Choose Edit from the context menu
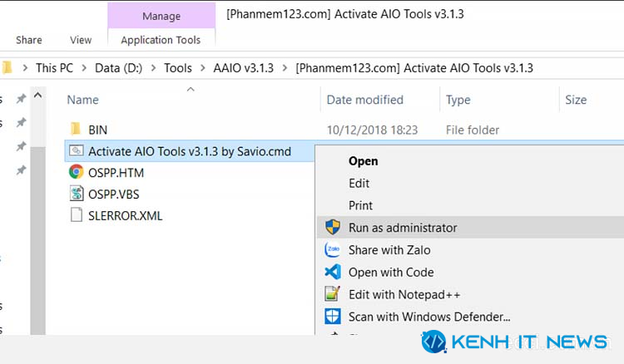624x364 pixels. point(359,183)
